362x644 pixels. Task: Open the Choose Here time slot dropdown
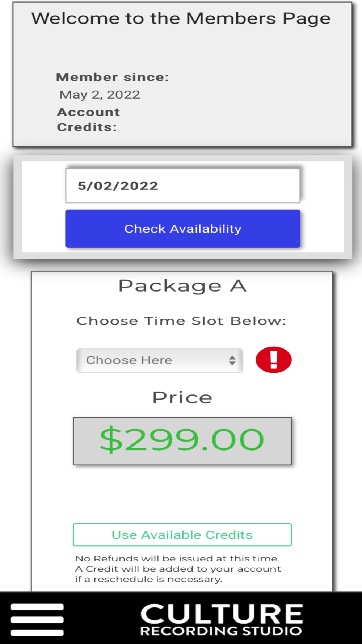159,360
